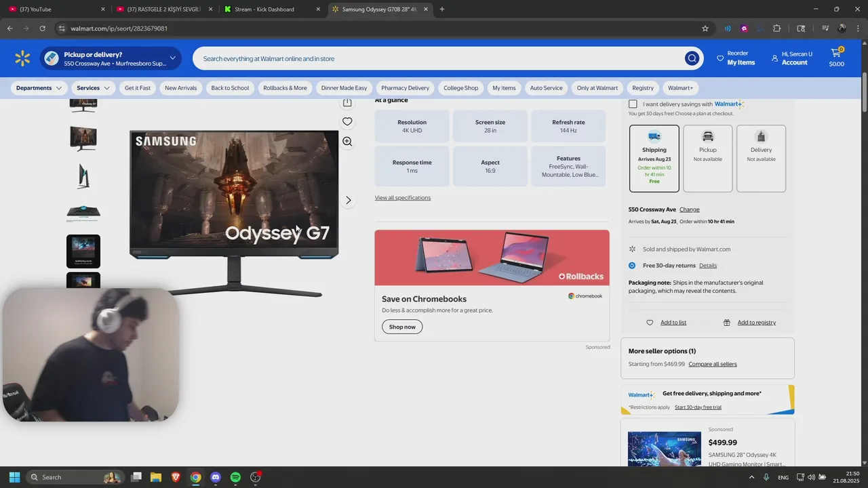Click the Chrome icon on the taskbar
The height and width of the screenshot is (488, 868).
195,477
